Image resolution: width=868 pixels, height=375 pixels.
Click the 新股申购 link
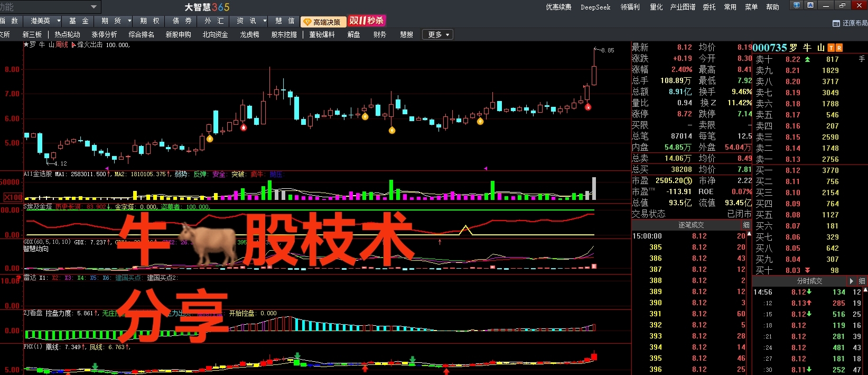pyautogui.click(x=179, y=35)
